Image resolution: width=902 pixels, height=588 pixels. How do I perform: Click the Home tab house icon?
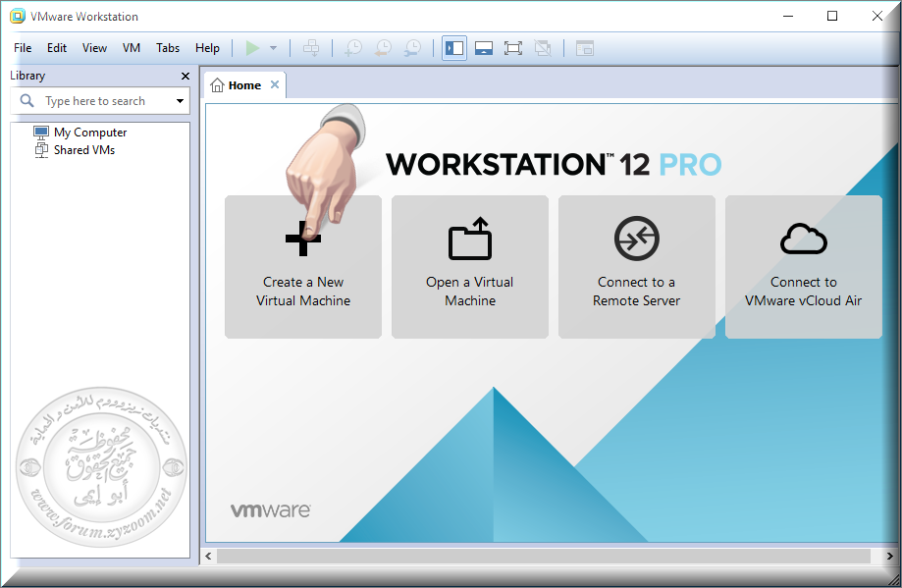pos(217,85)
